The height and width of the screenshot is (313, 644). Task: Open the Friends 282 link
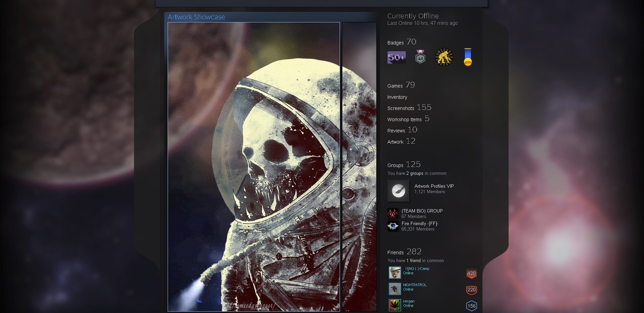click(404, 252)
